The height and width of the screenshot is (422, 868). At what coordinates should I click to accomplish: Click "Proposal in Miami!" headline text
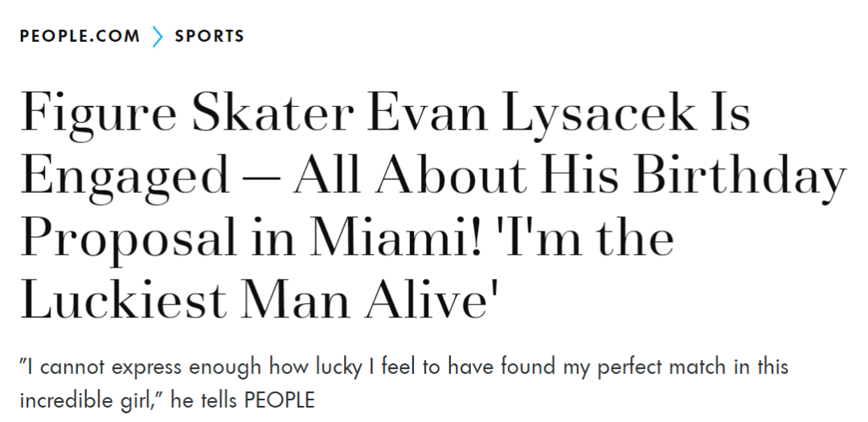[x=251, y=239]
